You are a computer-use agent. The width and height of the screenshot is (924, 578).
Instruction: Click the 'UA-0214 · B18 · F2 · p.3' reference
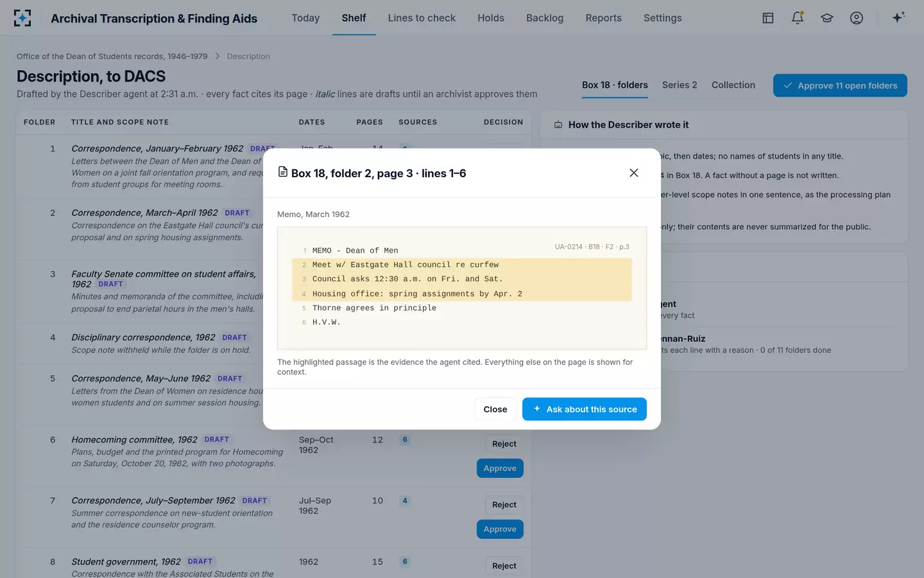point(592,247)
